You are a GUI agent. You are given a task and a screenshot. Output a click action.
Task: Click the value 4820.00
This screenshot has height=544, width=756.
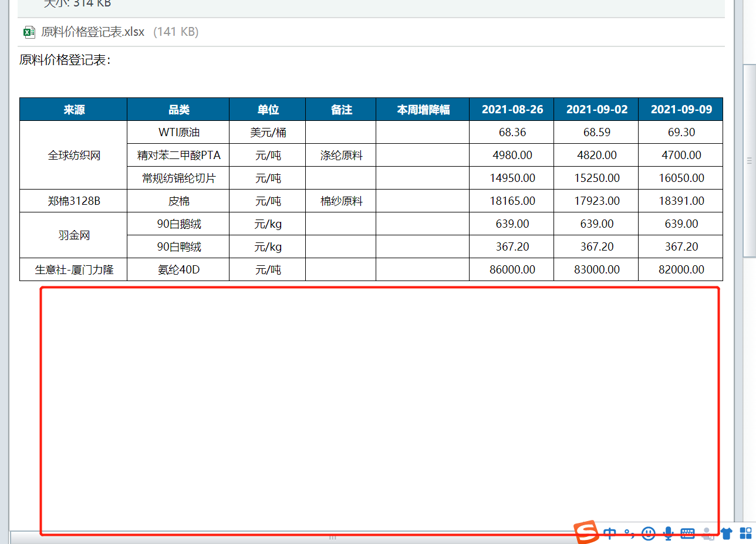(x=596, y=156)
